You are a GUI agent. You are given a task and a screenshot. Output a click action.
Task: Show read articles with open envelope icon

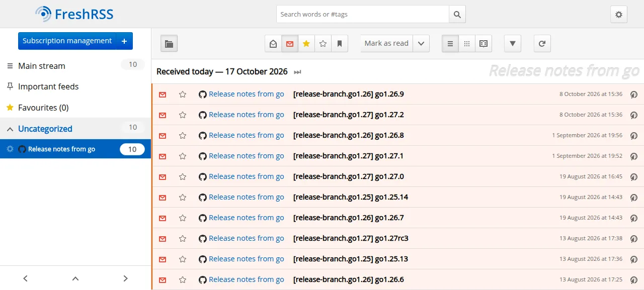point(273,44)
